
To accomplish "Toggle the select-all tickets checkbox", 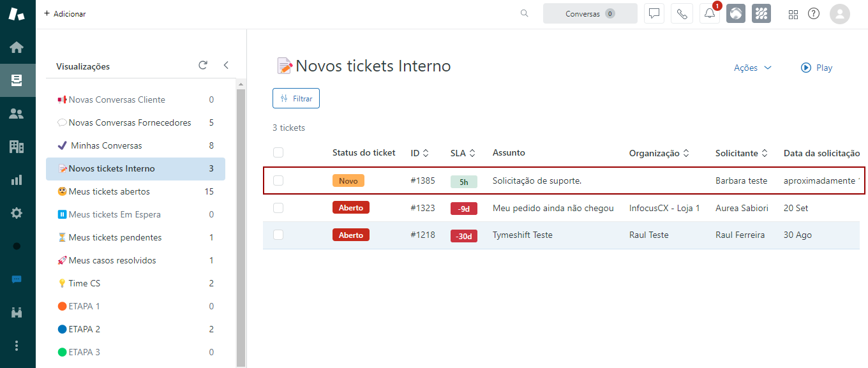I will pyautogui.click(x=278, y=152).
